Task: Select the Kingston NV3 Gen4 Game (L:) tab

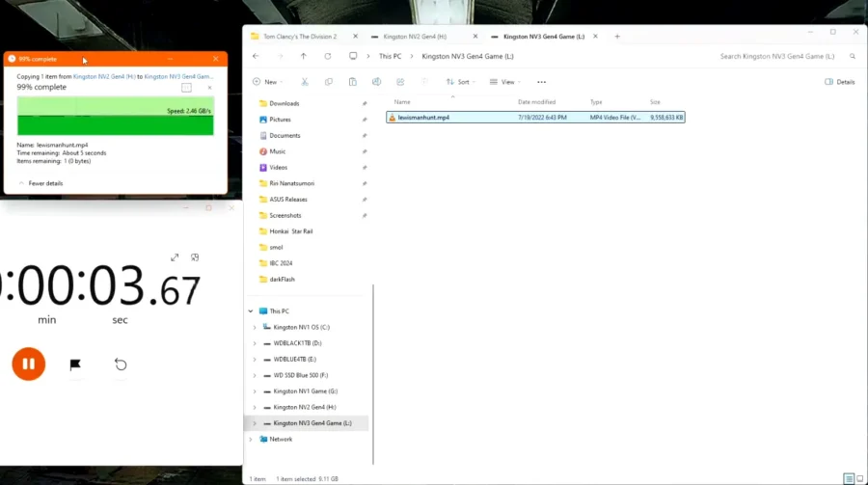Action: [x=544, y=37]
